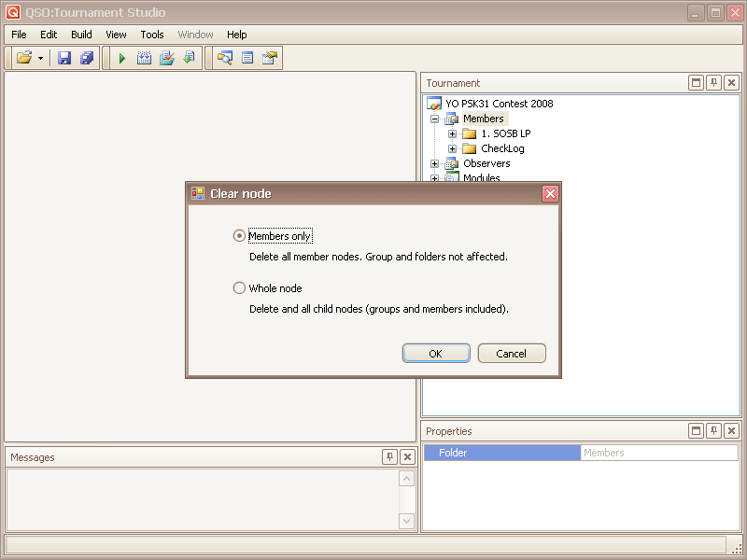The height and width of the screenshot is (560, 747).
Task: Click OK in Clear node dialog
Action: (435, 354)
